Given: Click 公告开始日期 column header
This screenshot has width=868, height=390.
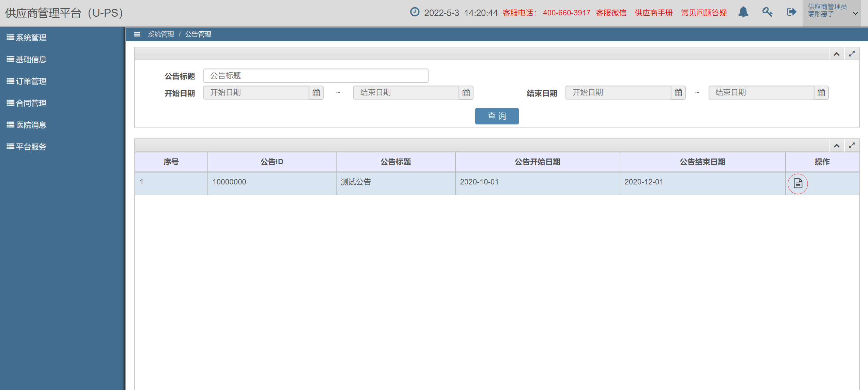Looking at the screenshot, I should pyautogui.click(x=537, y=162).
